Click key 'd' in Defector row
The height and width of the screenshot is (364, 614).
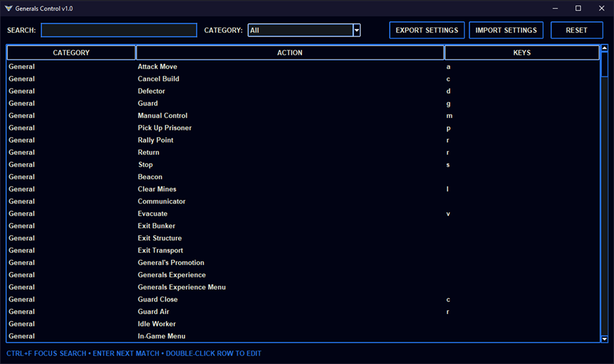(x=448, y=91)
